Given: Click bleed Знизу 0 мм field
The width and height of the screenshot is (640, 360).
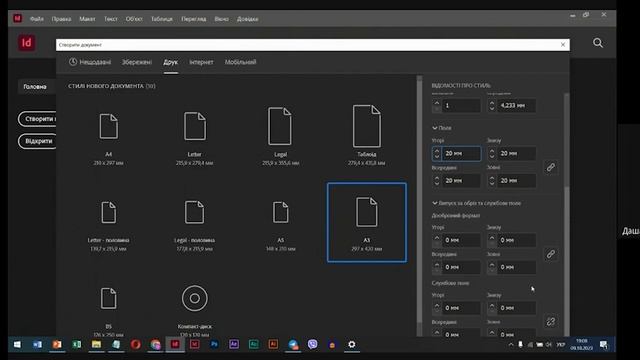Looking at the screenshot, I should tap(516, 240).
